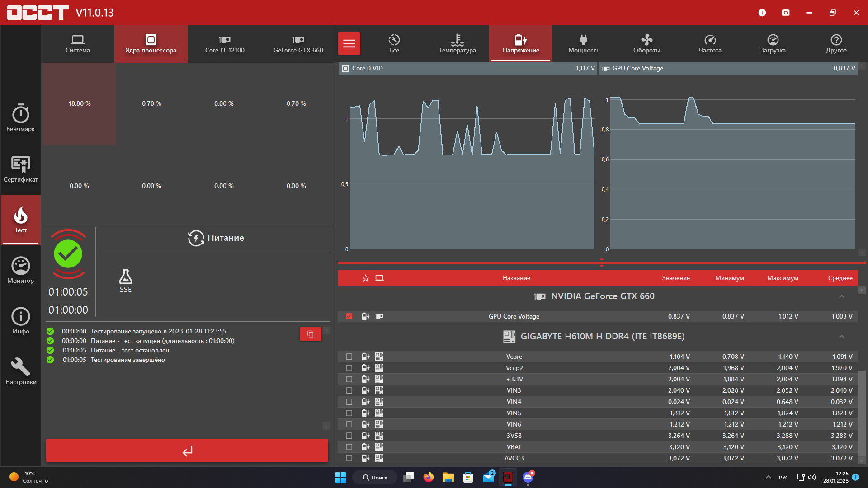This screenshot has width=868, height=488.
Task: Open the Обороты sensor tab
Action: 646,43
